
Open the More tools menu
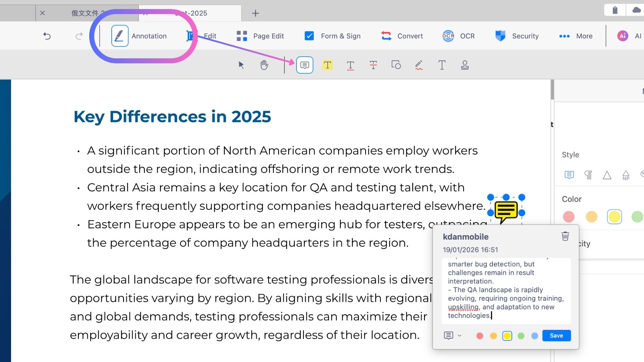576,36
